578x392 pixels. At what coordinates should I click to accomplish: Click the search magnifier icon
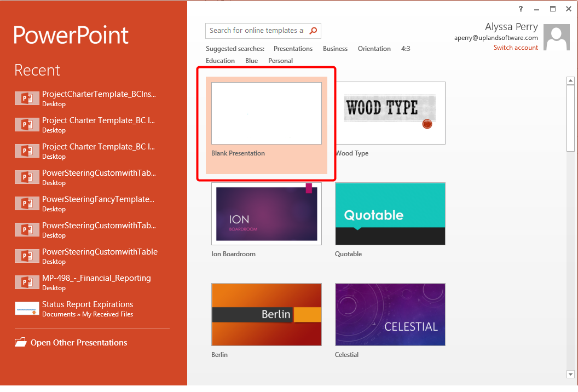(x=313, y=31)
